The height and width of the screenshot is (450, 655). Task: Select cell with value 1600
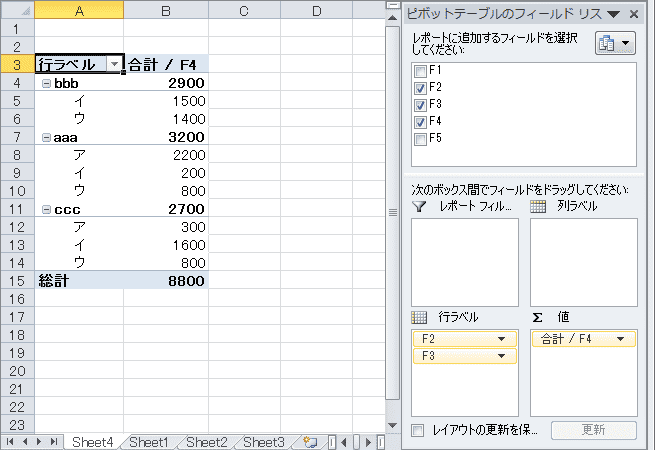click(x=166, y=245)
